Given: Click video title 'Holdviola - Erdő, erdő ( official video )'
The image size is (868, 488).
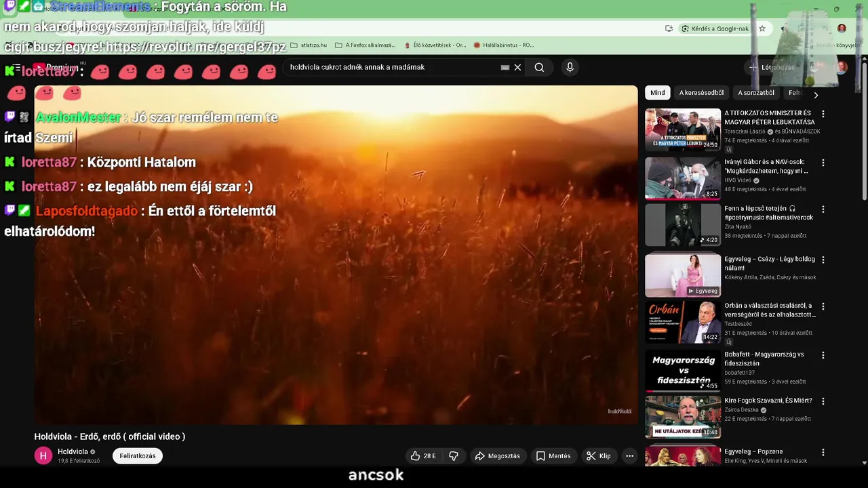Looking at the screenshot, I should [110, 436].
